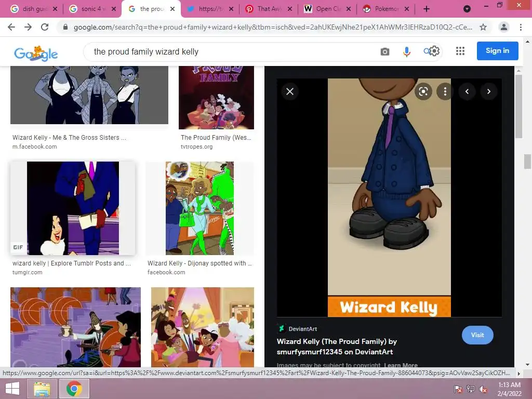
Task: Show the next image in preview
Action: (488, 91)
